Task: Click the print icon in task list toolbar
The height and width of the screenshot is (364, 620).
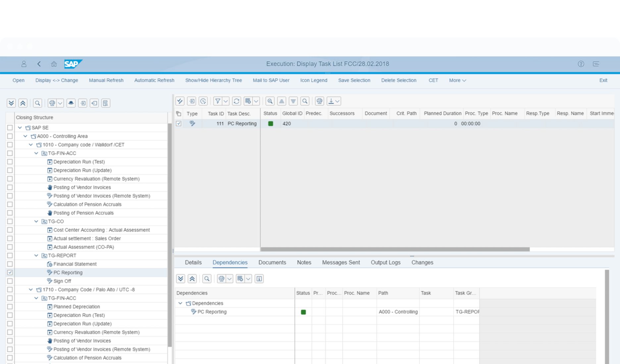Action: click(x=319, y=101)
